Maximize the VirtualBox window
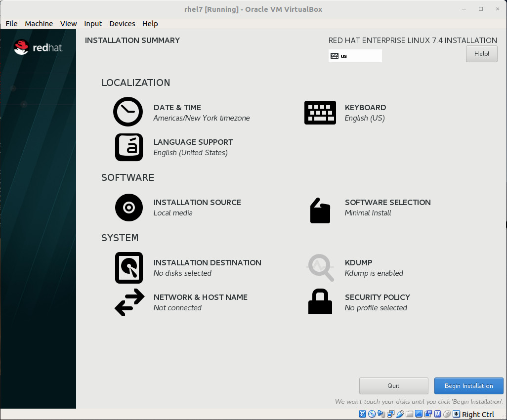The image size is (507, 420). click(481, 9)
